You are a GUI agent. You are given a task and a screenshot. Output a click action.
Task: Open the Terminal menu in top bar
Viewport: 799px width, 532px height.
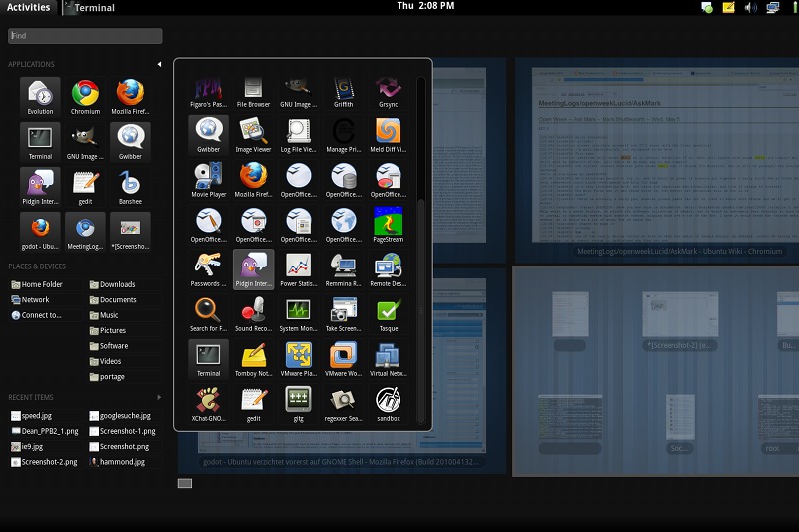tap(89, 8)
